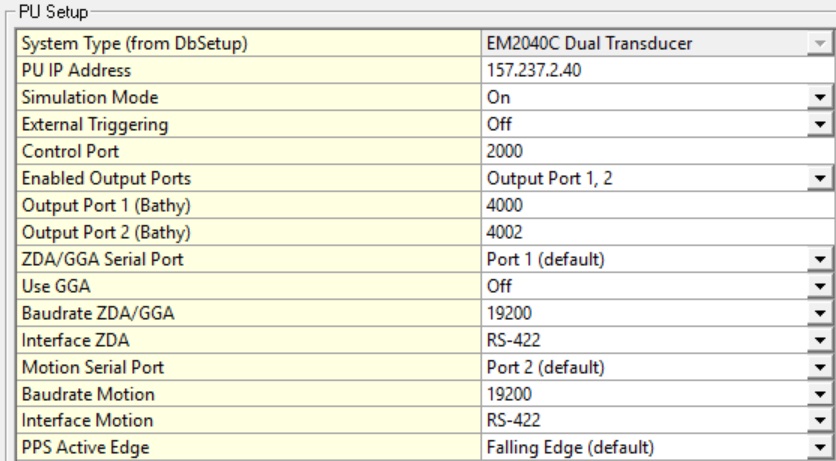Open the Baudrate Motion dropdown

tap(821, 395)
